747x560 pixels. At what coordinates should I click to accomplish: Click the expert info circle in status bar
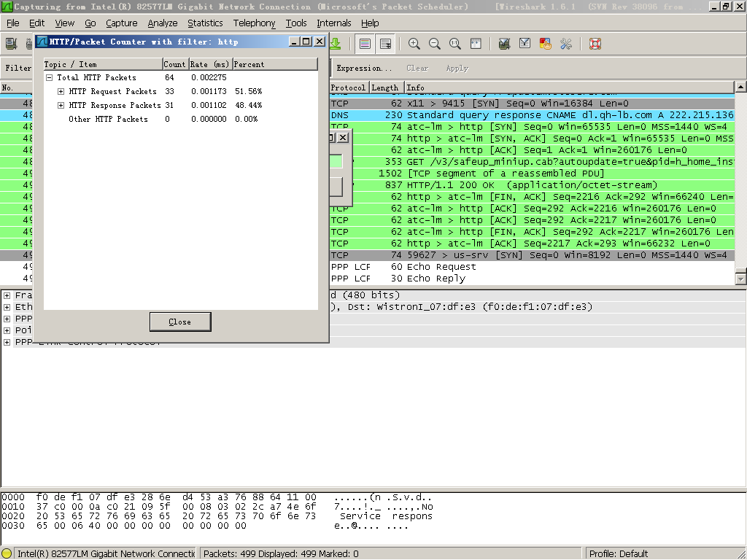click(6, 553)
